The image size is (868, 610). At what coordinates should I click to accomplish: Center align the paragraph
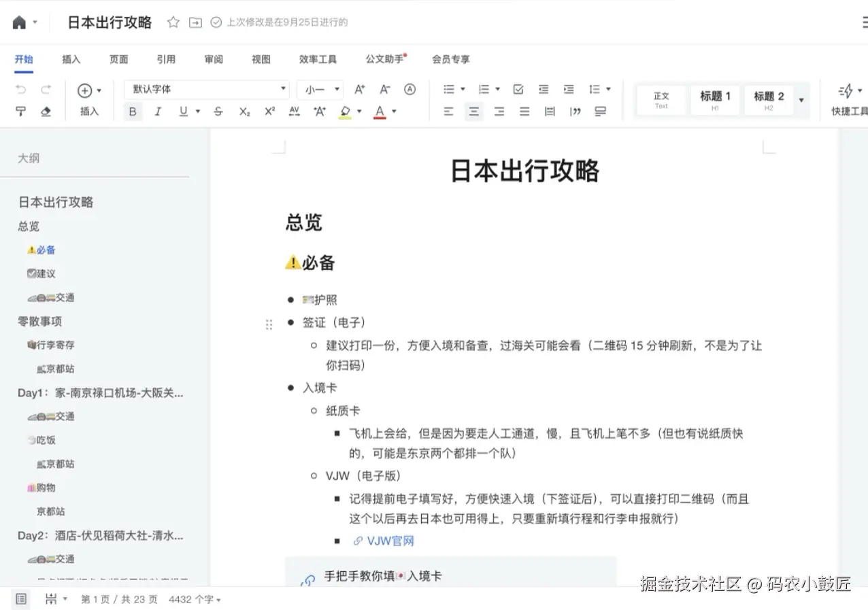(473, 112)
